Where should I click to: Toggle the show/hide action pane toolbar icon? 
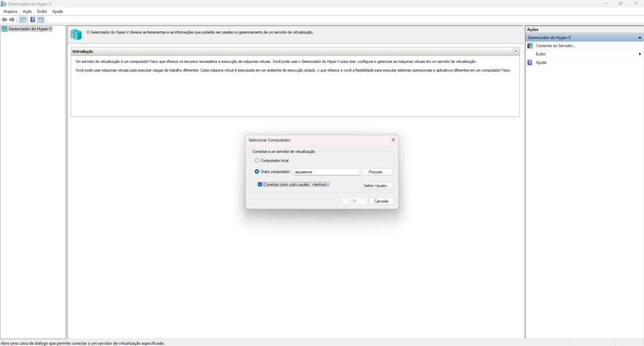pyautogui.click(x=41, y=20)
